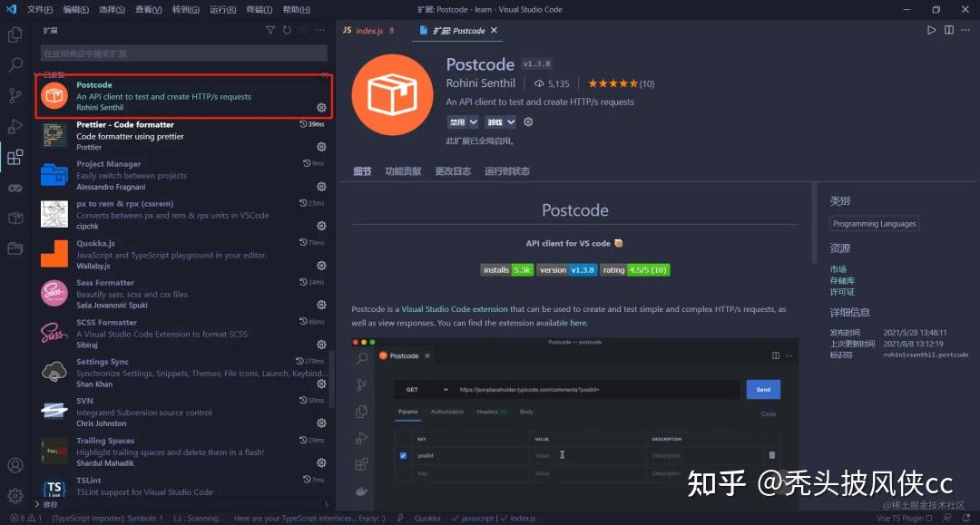Open the 编辑(E) menu
980x525 pixels.
(75, 9)
